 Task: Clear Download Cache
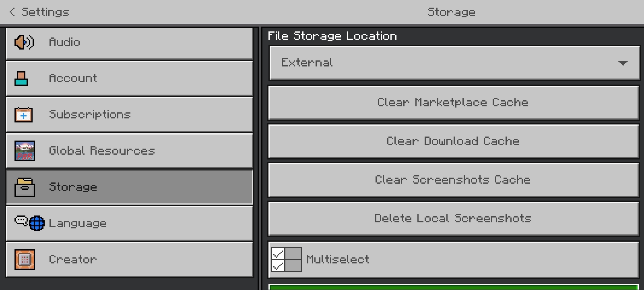[x=454, y=141]
